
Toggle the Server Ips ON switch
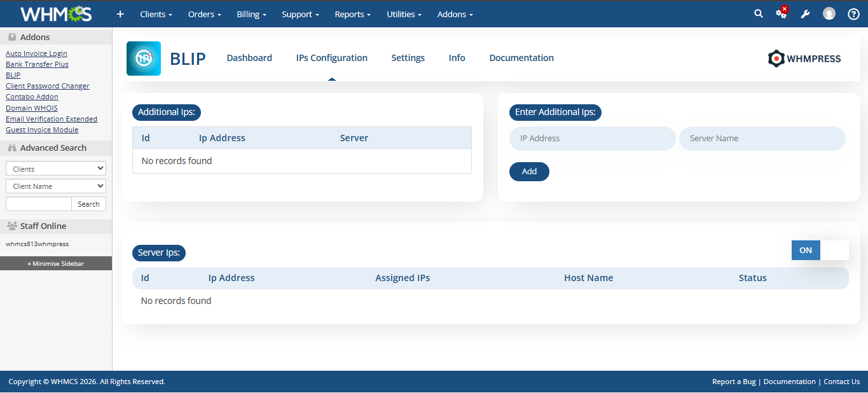820,250
